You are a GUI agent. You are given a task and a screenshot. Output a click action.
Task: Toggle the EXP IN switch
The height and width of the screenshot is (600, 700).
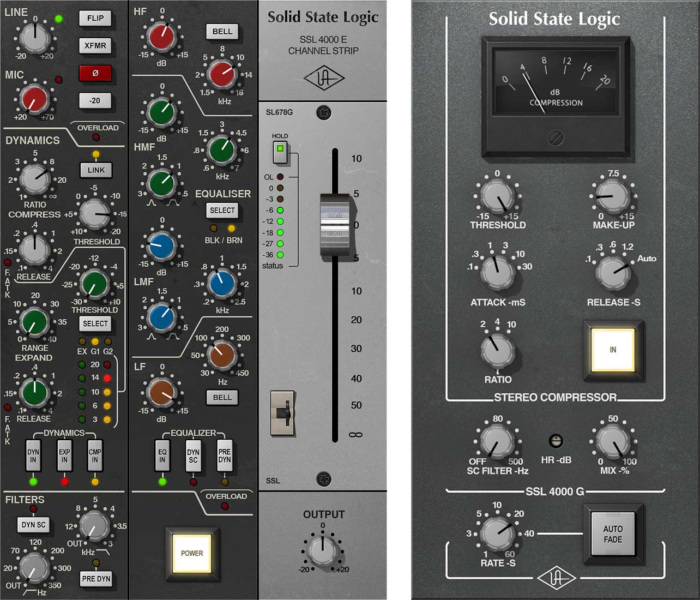click(64, 455)
